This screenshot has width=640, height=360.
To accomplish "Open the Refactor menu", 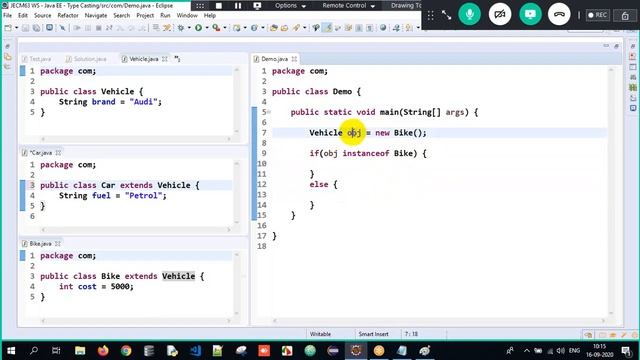I will tap(68, 16).
